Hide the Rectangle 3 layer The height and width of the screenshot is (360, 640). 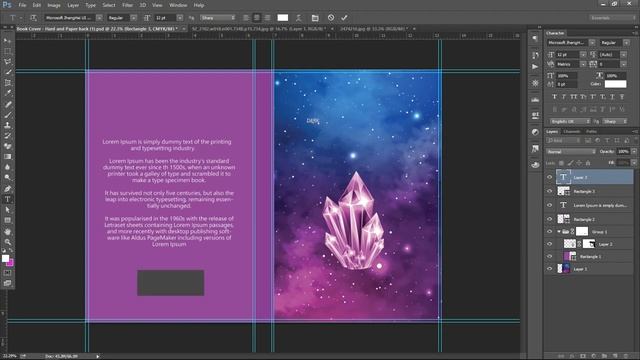(549, 191)
